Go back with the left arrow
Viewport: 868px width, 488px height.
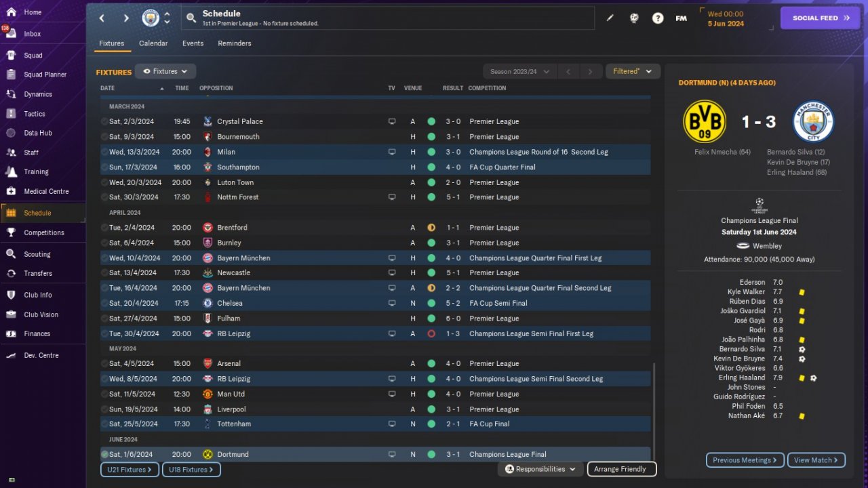(102, 18)
